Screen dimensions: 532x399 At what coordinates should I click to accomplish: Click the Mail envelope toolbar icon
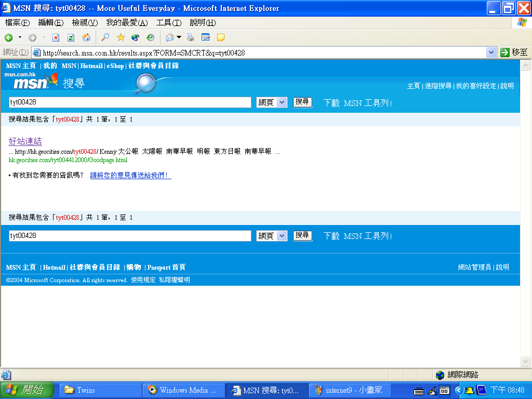(170, 37)
